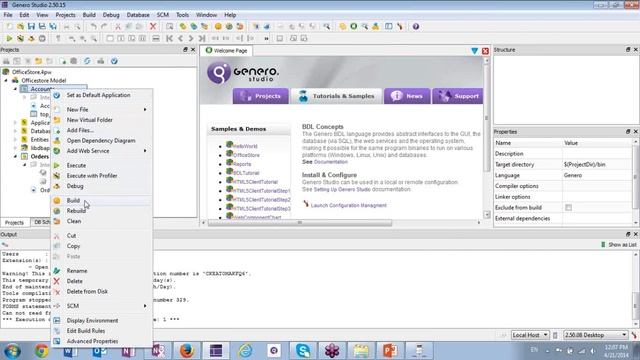Open Firefox from the taskbar
This screenshot has height=360, width=640.
(187, 351)
